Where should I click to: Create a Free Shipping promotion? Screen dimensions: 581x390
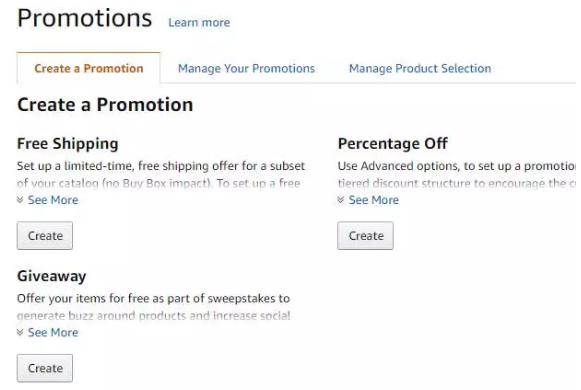(45, 236)
